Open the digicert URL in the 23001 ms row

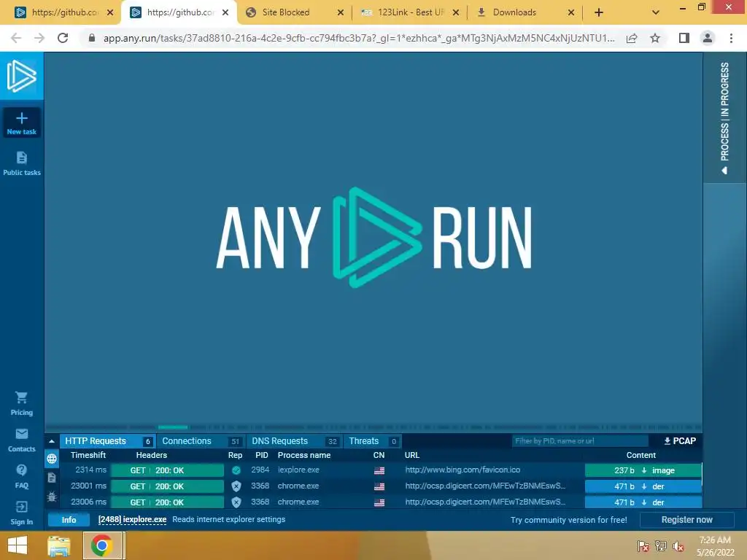485,486
